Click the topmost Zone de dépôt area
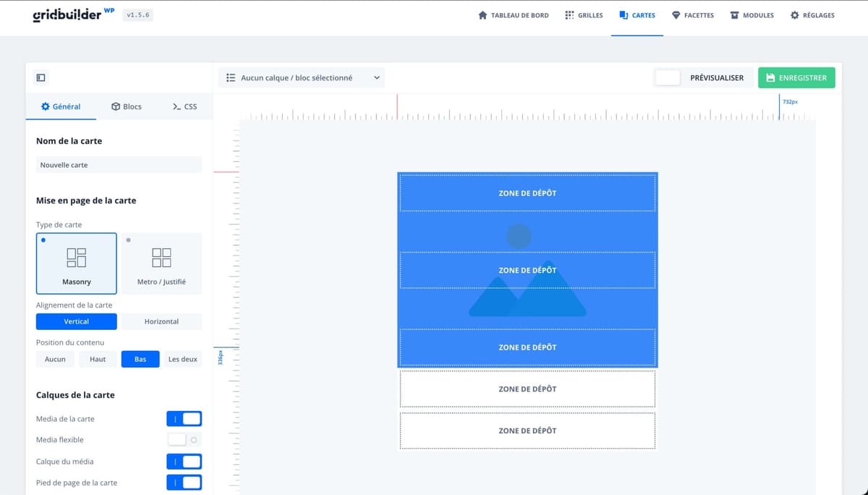Viewport: 868px width, 495px height. click(527, 192)
